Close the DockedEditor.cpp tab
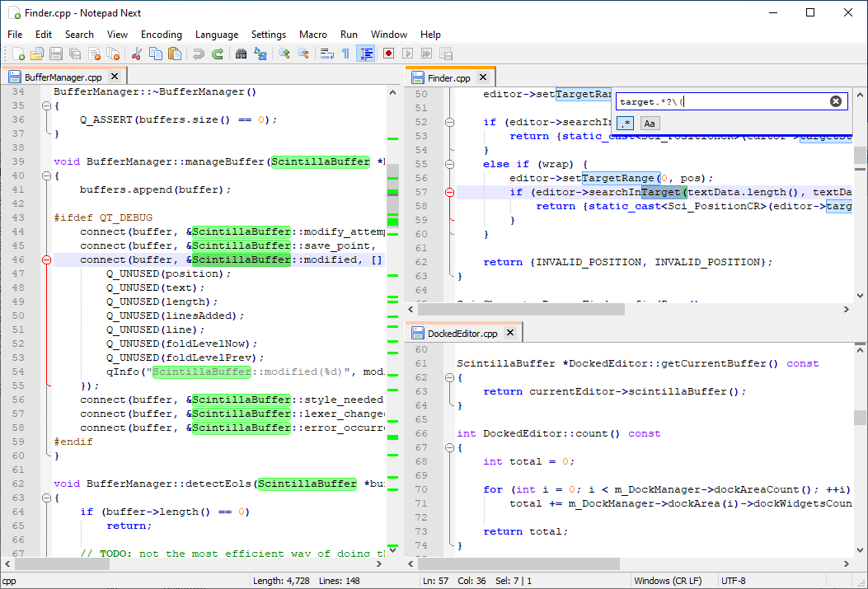This screenshot has height=589, width=868. pyautogui.click(x=509, y=334)
